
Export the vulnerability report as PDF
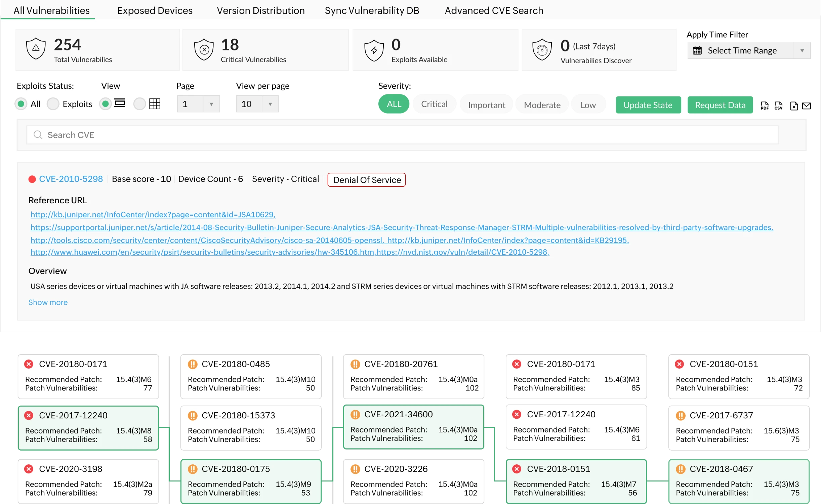pyautogui.click(x=765, y=106)
